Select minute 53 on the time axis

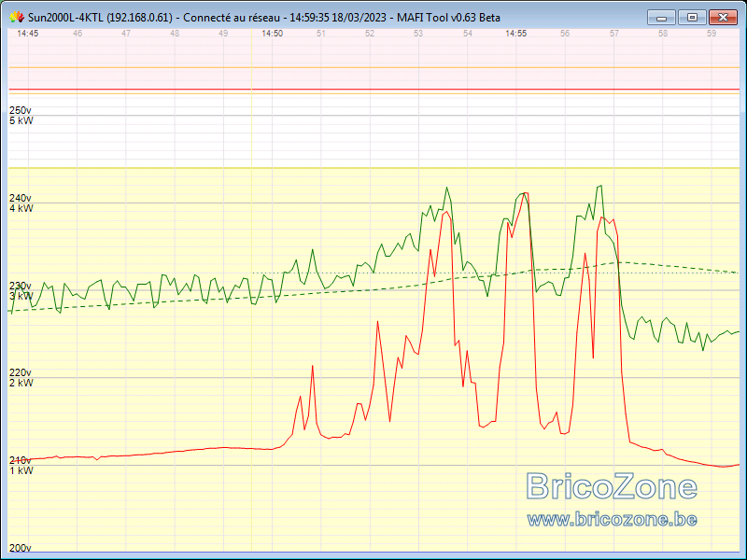418,34
